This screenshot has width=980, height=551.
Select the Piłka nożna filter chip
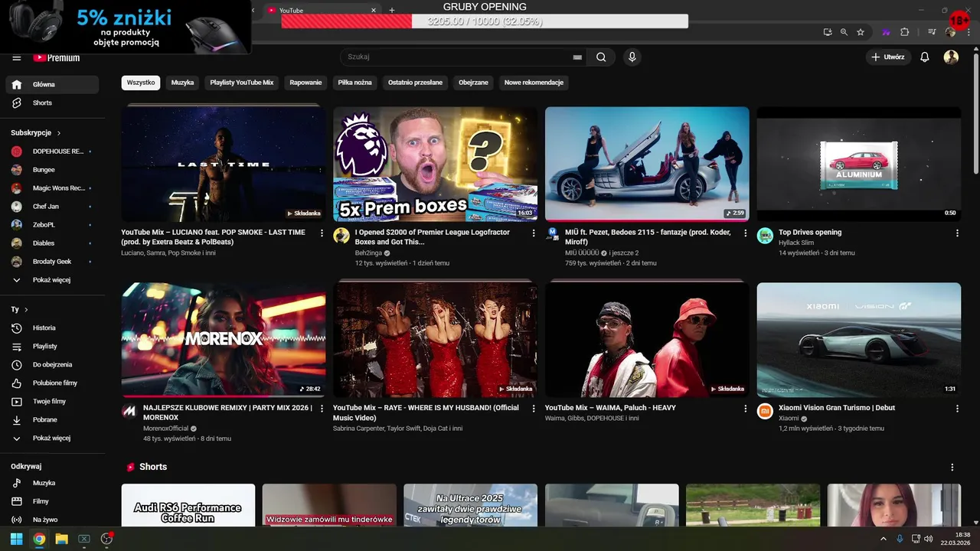point(354,83)
